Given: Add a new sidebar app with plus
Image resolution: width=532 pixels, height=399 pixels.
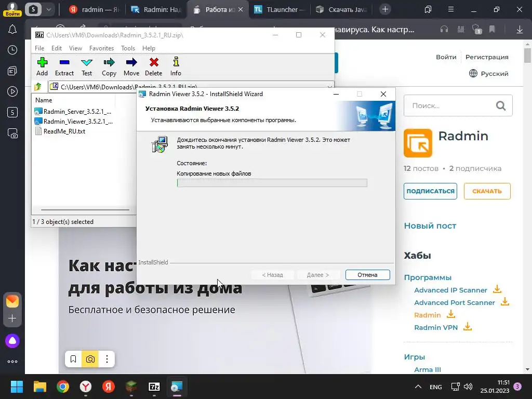Looking at the screenshot, I should [x=12, y=318].
